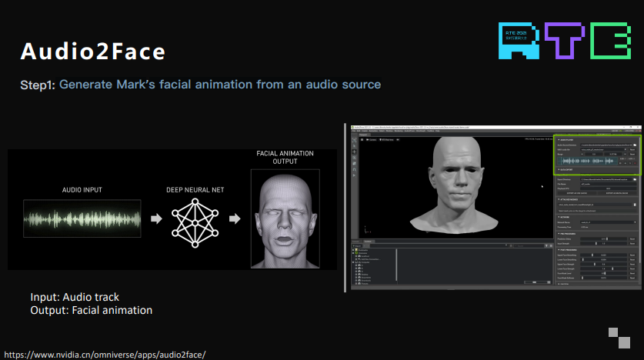Open the nvidia.cn audio2face URL on the slide
This screenshot has width=644, height=360.
[x=105, y=355]
